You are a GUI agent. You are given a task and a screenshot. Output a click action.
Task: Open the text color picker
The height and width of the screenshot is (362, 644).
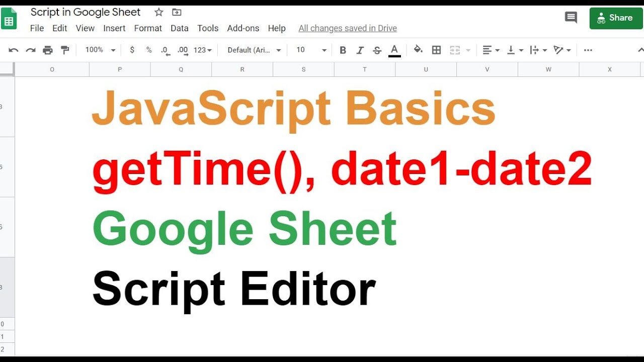coord(394,50)
